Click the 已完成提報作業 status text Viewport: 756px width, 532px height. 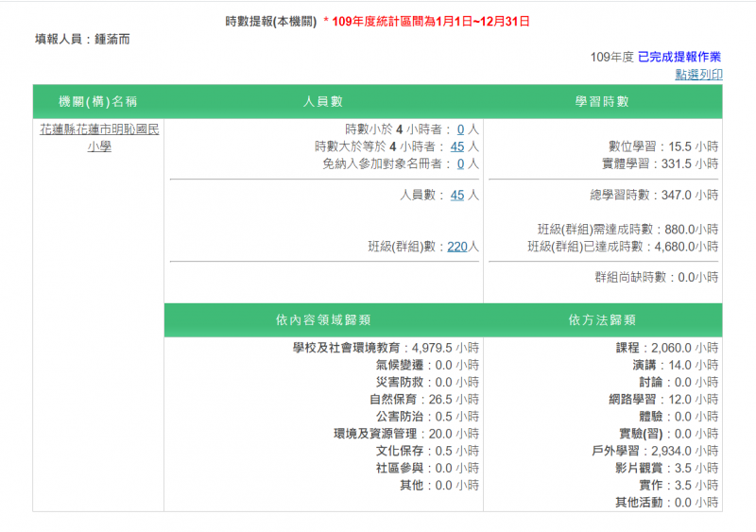click(x=679, y=57)
